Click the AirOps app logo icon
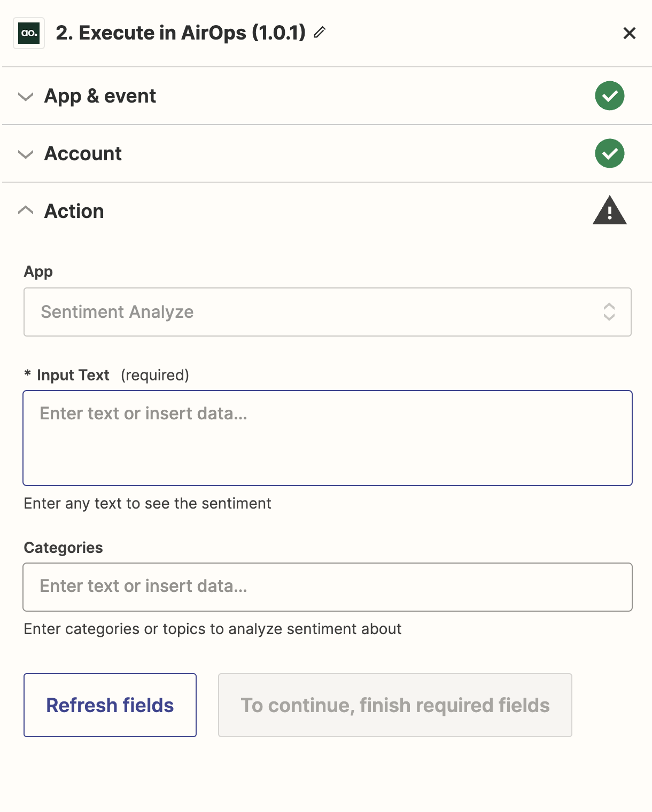The image size is (652, 812). point(29,33)
